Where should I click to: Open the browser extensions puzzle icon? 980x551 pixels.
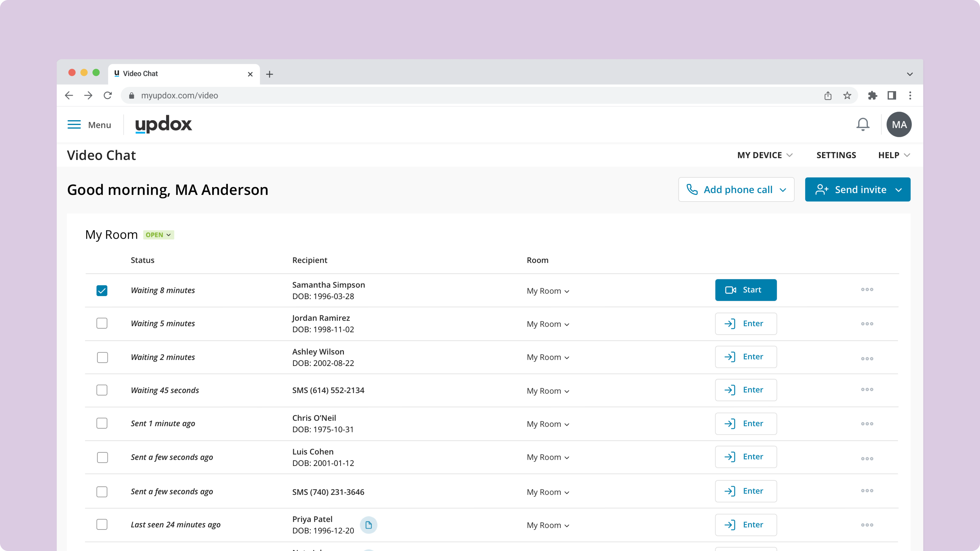[872, 96]
